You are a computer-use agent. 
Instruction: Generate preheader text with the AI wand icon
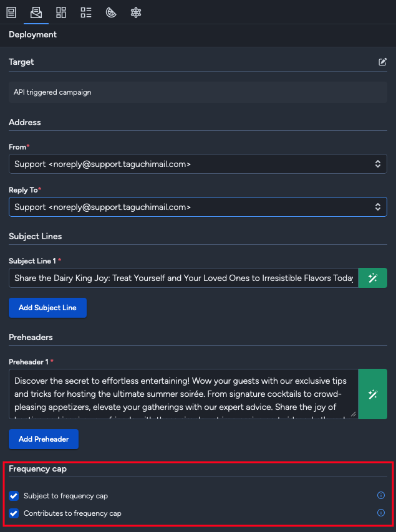(x=372, y=394)
